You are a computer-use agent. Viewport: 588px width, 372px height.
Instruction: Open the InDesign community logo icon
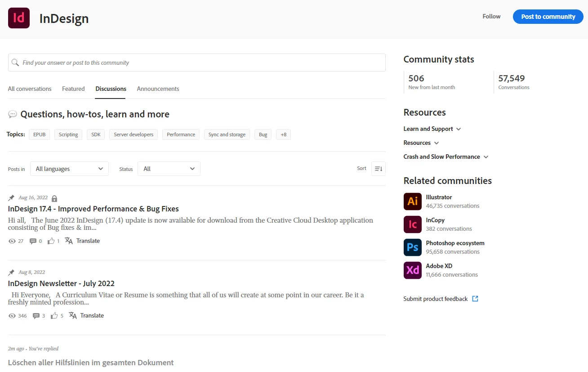(x=19, y=18)
